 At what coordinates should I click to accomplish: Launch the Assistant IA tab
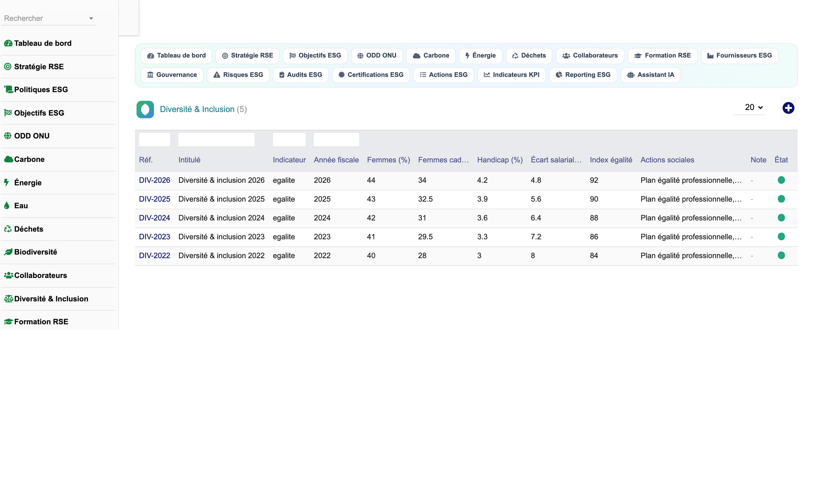[x=650, y=75]
